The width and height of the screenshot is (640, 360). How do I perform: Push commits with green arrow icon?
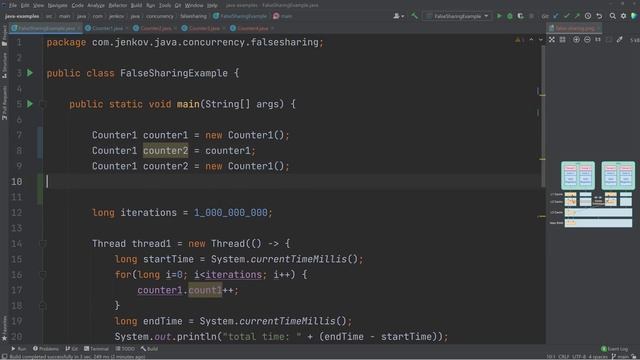577,16
